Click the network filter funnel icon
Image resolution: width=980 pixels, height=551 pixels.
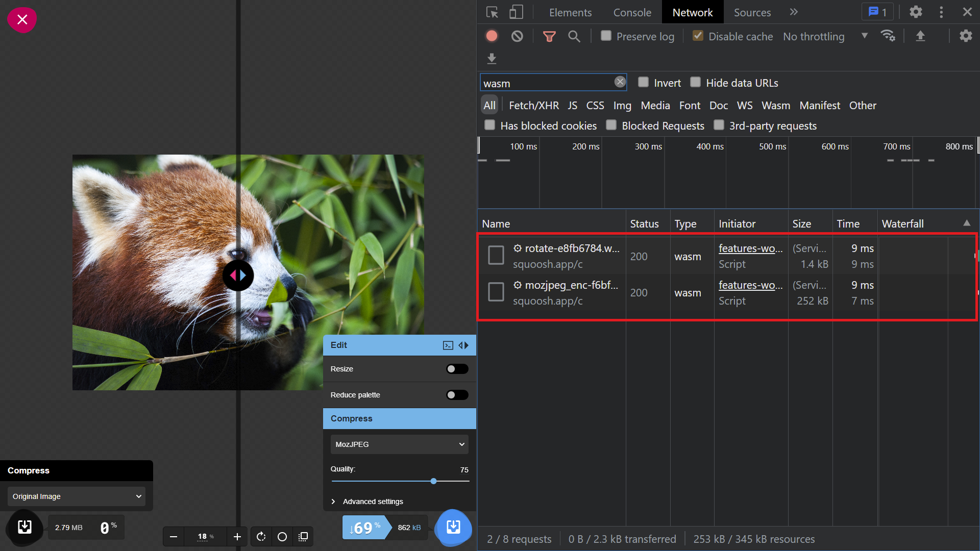coord(549,36)
